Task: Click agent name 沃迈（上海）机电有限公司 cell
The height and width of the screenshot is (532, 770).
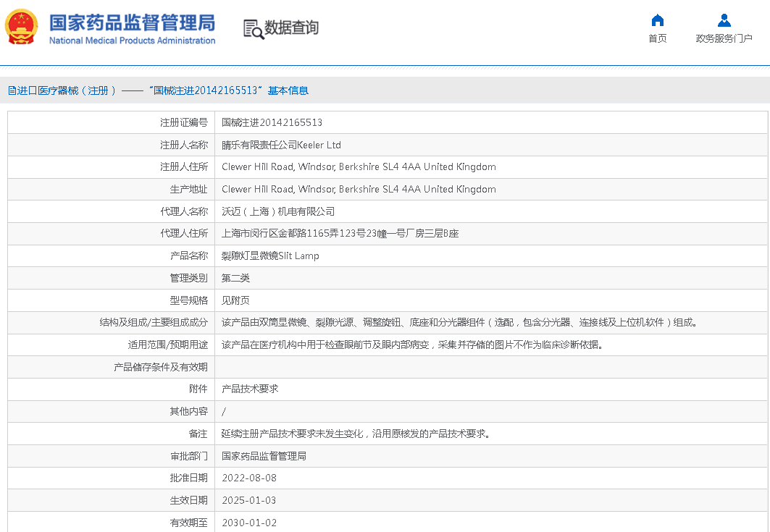Action: (x=278, y=211)
